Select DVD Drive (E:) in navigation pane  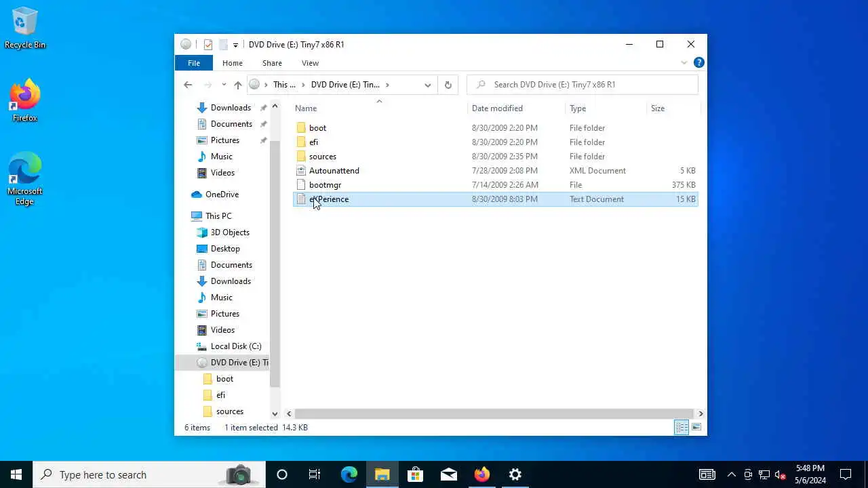(x=239, y=363)
